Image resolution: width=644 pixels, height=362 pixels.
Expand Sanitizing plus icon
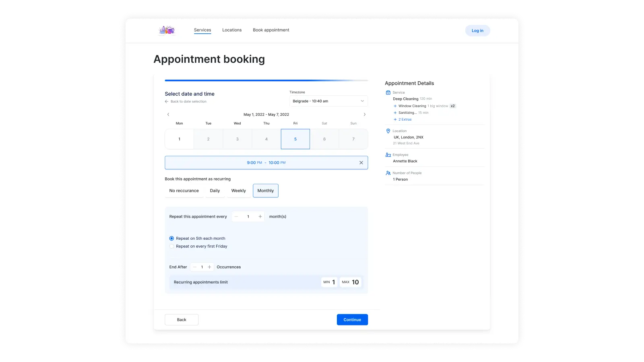pyautogui.click(x=395, y=113)
